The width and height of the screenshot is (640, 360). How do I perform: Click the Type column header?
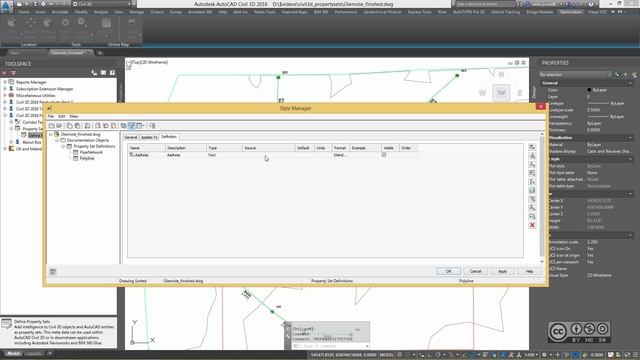pyautogui.click(x=224, y=148)
